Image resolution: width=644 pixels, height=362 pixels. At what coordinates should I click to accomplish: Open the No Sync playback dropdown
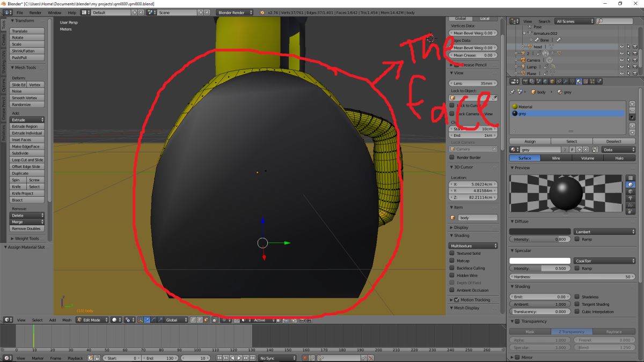tap(277, 358)
